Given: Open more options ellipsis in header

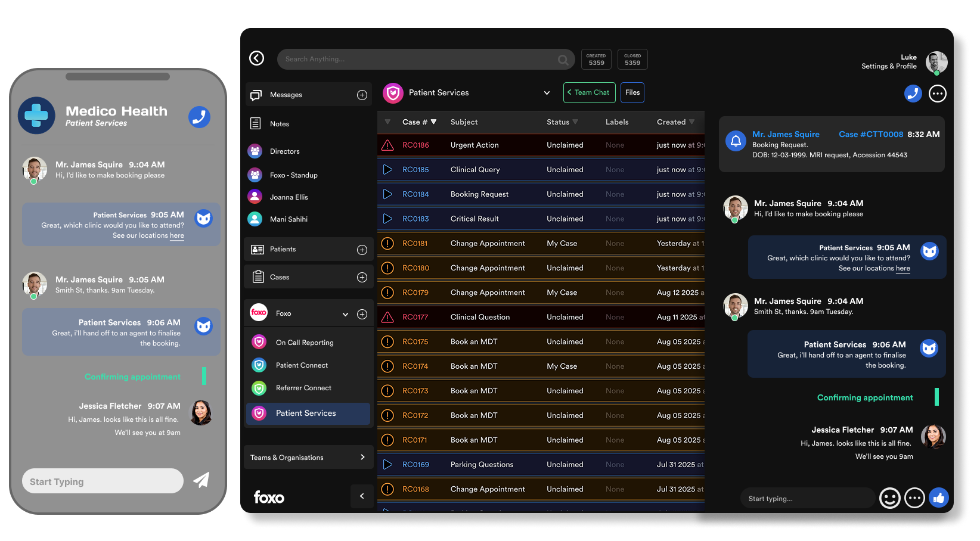Looking at the screenshot, I should (938, 94).
